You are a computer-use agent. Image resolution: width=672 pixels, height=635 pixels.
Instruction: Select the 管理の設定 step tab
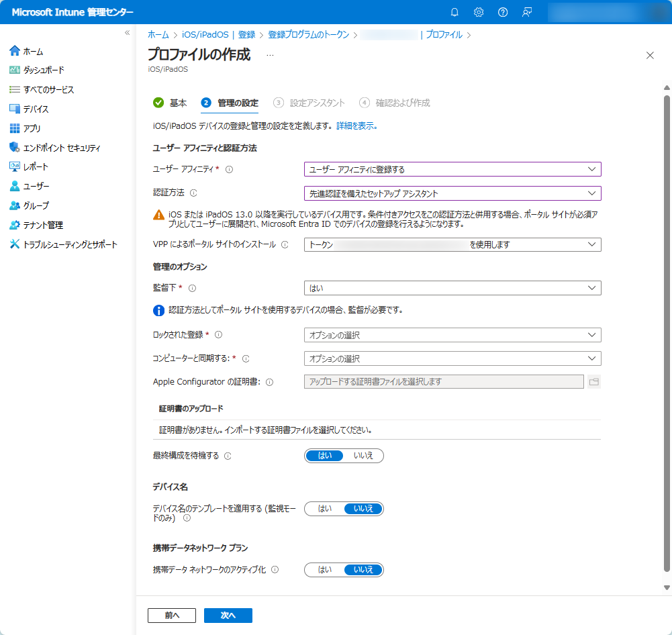click(x=230, y=103)
